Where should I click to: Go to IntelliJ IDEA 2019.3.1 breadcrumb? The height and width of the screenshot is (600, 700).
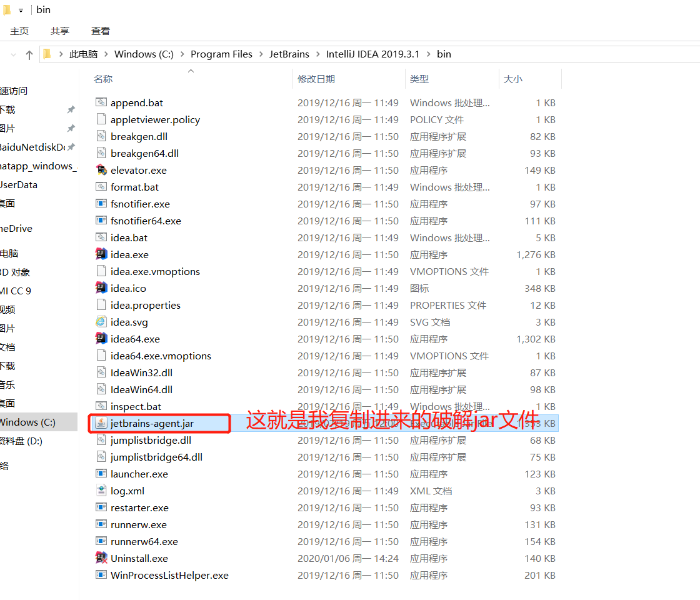click(372, 54)
